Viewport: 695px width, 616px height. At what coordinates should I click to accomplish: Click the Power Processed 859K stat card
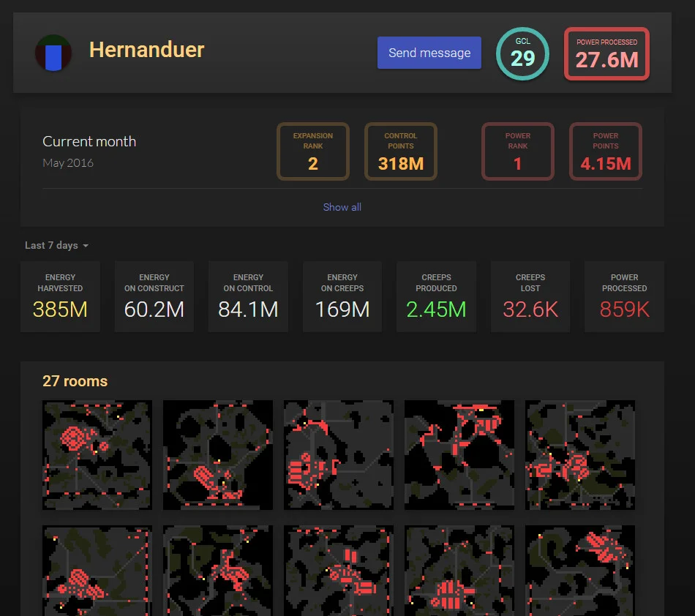click(x=624, y=297)
